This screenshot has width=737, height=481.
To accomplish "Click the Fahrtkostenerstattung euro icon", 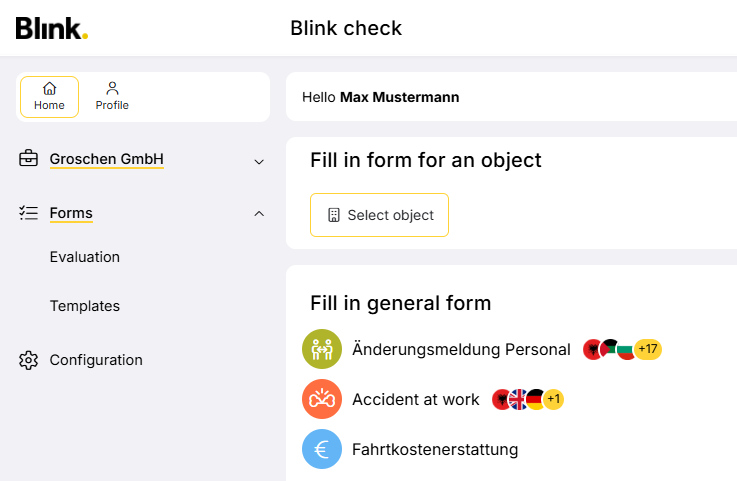I will pos(322,449).
